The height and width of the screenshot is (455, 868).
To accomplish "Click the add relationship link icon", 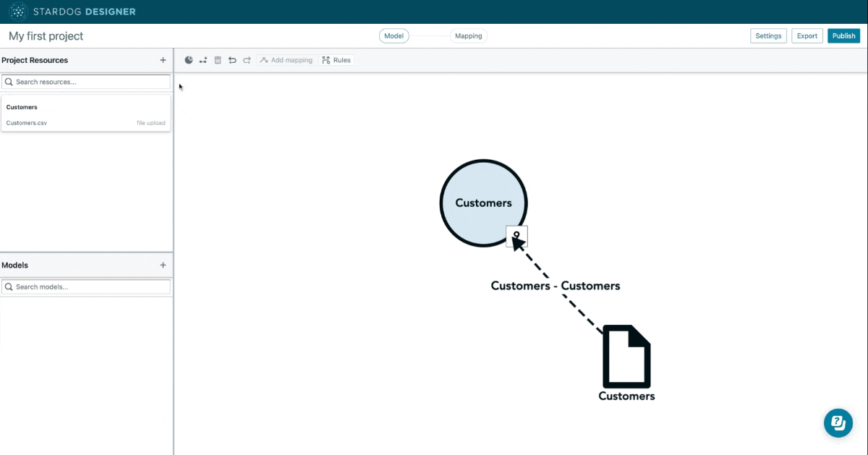I will tap(203, 60).
